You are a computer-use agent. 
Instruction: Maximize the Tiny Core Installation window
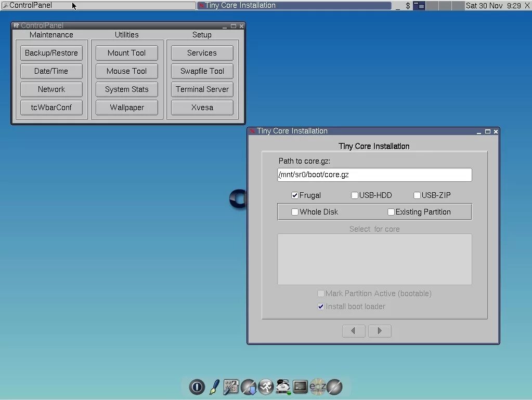488,131
